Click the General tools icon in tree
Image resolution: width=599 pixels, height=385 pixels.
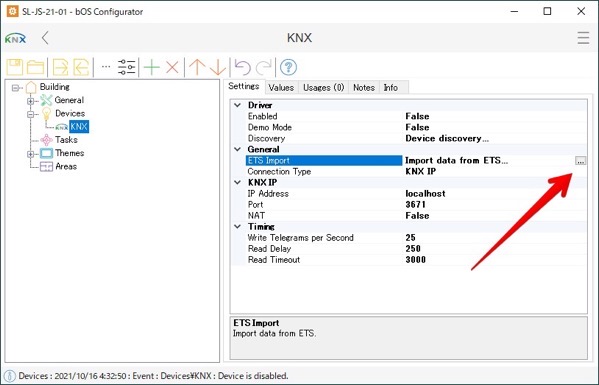click(x=46, y=100)
